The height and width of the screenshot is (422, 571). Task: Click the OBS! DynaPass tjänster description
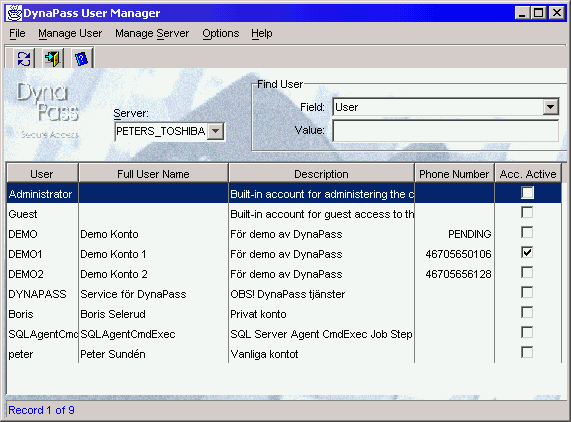point(322,294)
